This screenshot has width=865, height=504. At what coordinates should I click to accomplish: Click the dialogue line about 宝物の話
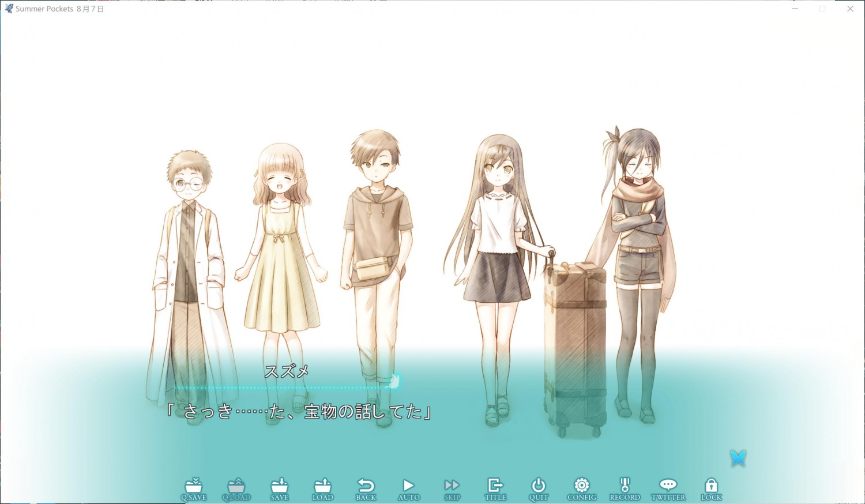tap(299, 412)
